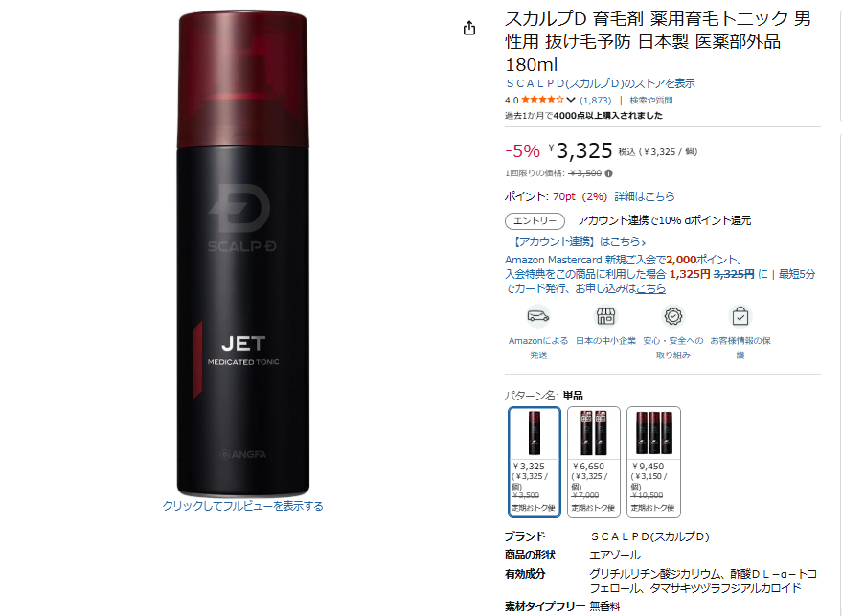Click the エントリー button
The height and width of the screenshot is (616, 842).
tap(535, 220)
